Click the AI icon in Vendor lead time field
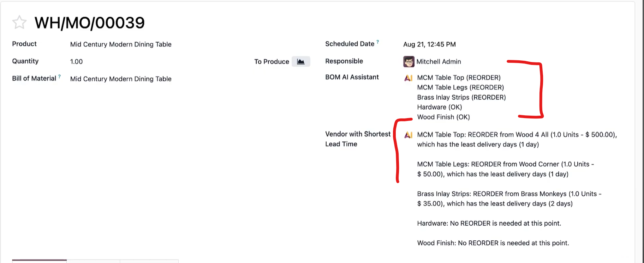Viewport: 644px width, 263px height. pos(409,135)
